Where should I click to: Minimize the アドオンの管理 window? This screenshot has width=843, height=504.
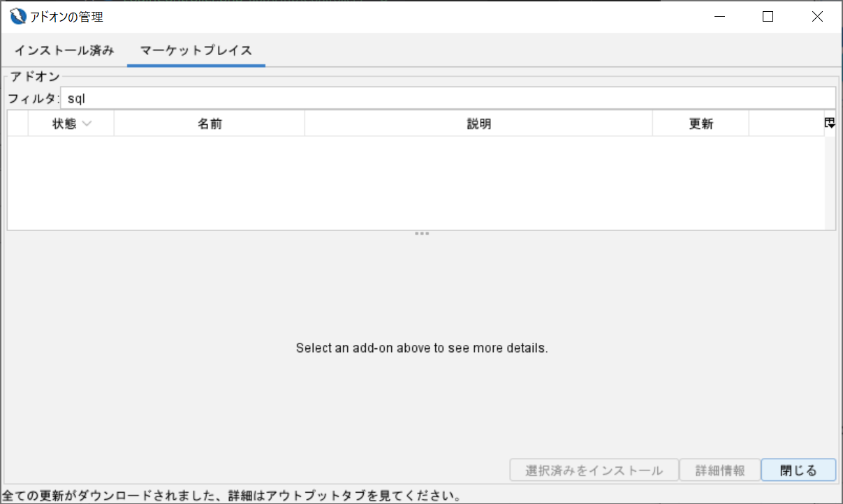719,17
